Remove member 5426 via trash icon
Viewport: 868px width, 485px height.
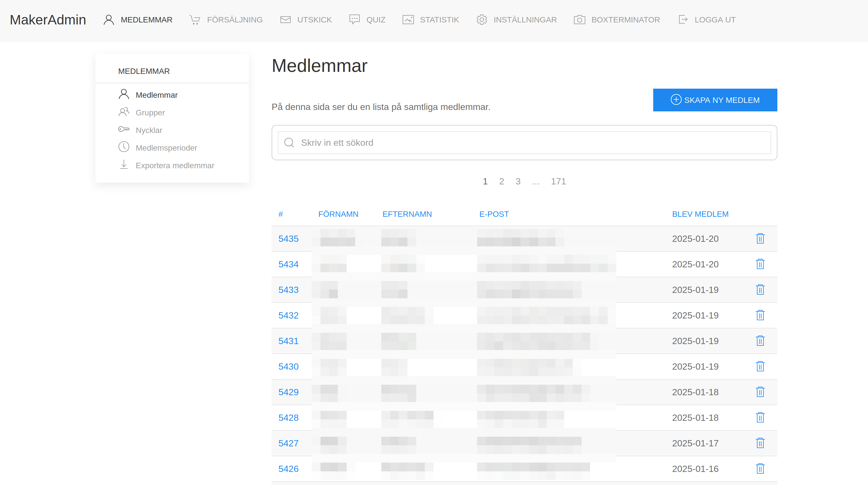coord(760,469)
